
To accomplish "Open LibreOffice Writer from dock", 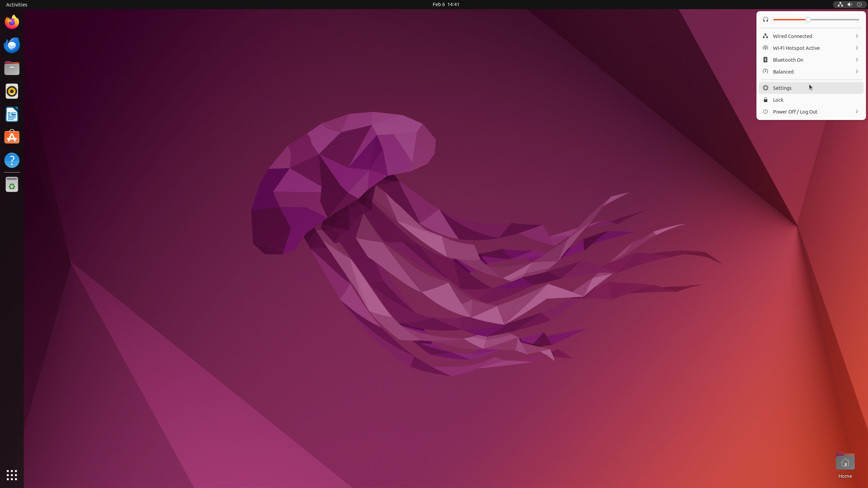I will 12,114.
